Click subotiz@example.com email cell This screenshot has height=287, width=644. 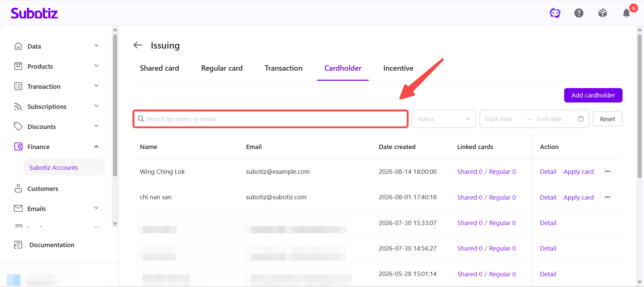(278, 172)
